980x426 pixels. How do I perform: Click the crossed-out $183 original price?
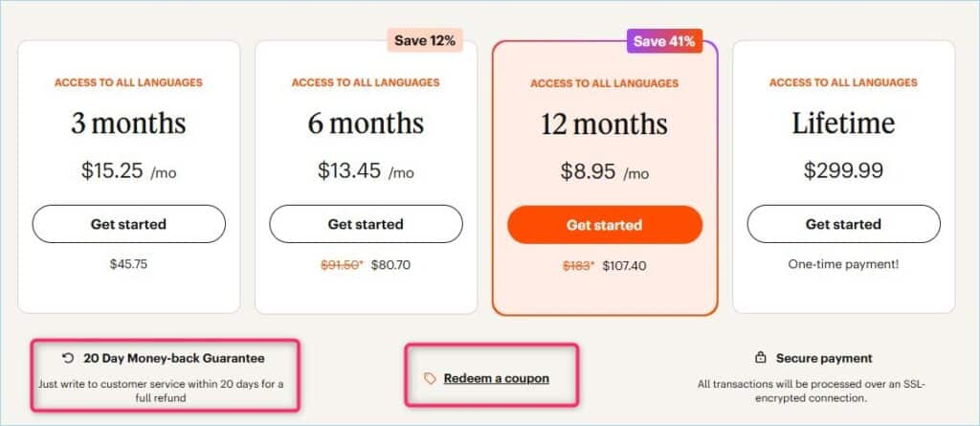(579, 264)
